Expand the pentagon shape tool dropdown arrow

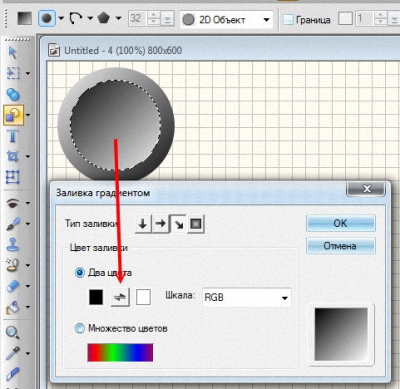(118, 18)
